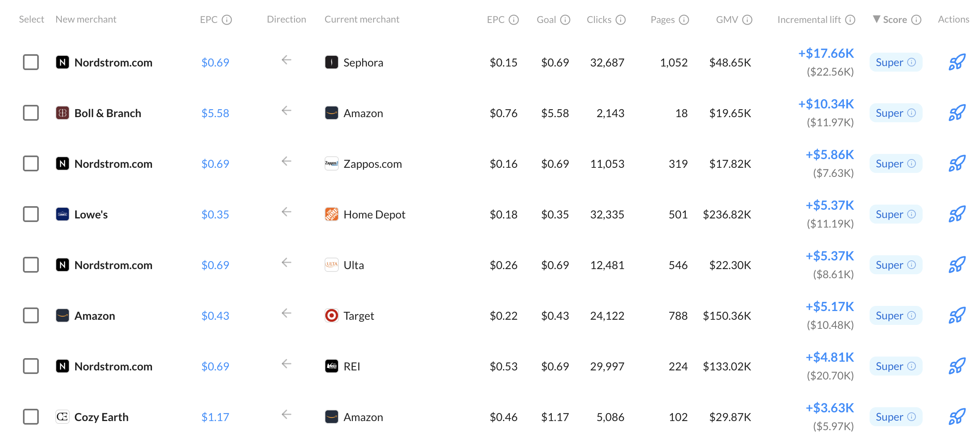Viewport: 980px width, 444px height.
Task: Launch rocket action for Lowe's row
Action: tap(957, 214)
